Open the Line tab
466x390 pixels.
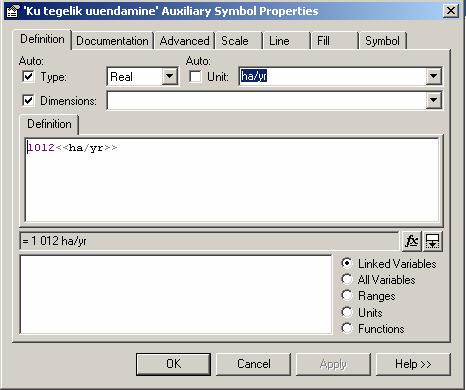pyautogui.click(x=287, y=41)
